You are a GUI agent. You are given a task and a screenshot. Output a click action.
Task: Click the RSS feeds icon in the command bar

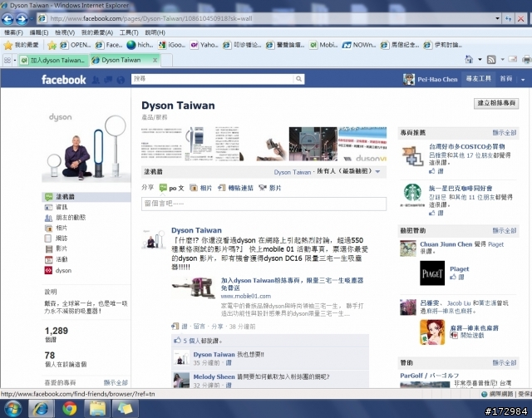point(491,60)
